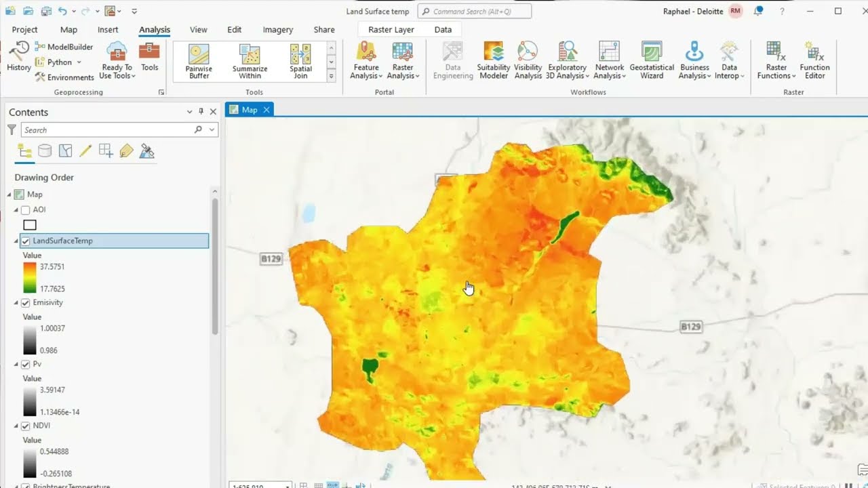
Task: Click the Command Search box
Action: [475, 12]
